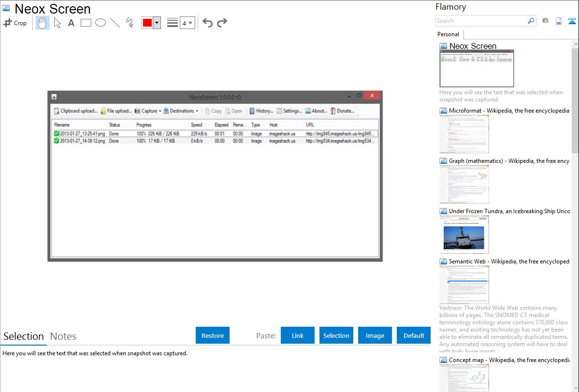This screenshot has height=392, width=579.
Task: Open the Personal tab
Action: click(x=448, y=34)
